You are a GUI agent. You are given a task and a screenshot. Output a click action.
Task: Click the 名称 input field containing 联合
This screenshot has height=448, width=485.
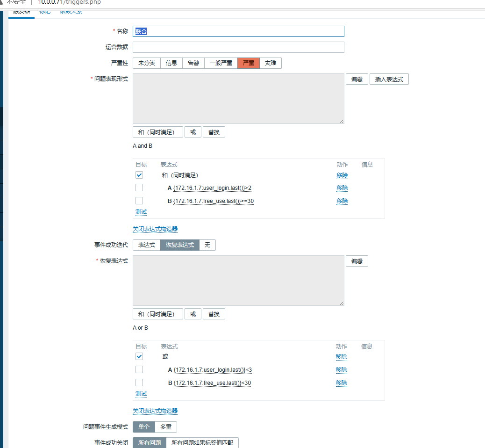238,31
